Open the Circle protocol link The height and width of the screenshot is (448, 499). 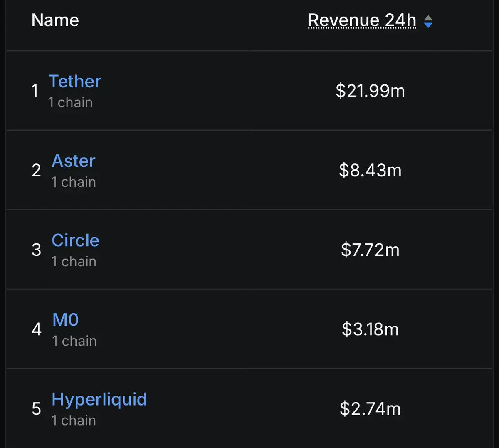75,240
